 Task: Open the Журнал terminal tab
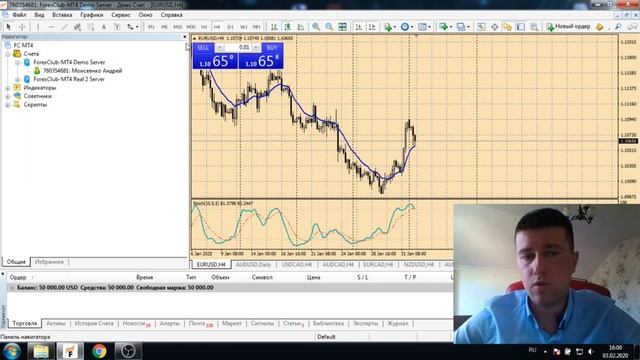tap(398, 323)
